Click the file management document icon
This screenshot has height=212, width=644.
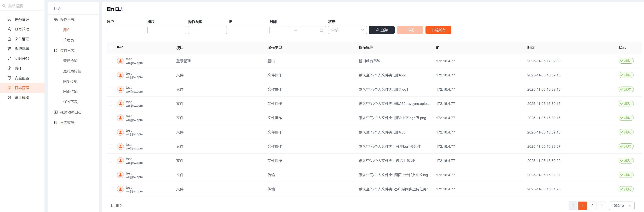click(9, 39)
